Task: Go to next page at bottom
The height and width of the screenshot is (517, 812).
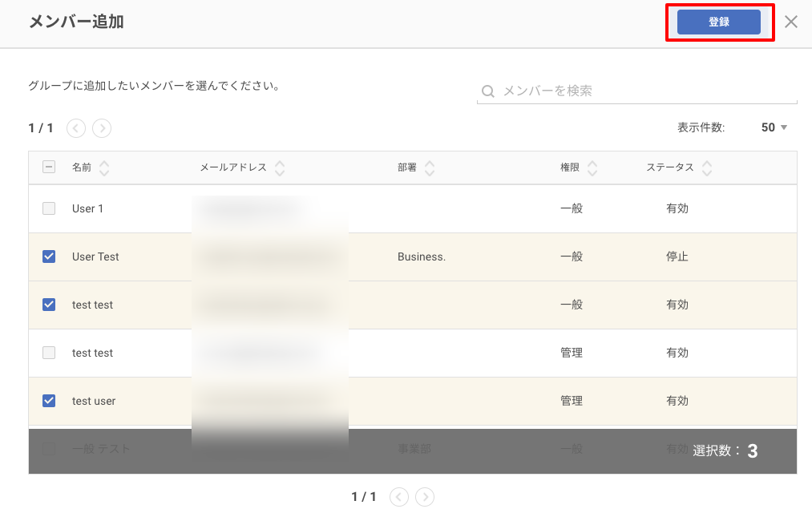Action: [x=425, y=497]
